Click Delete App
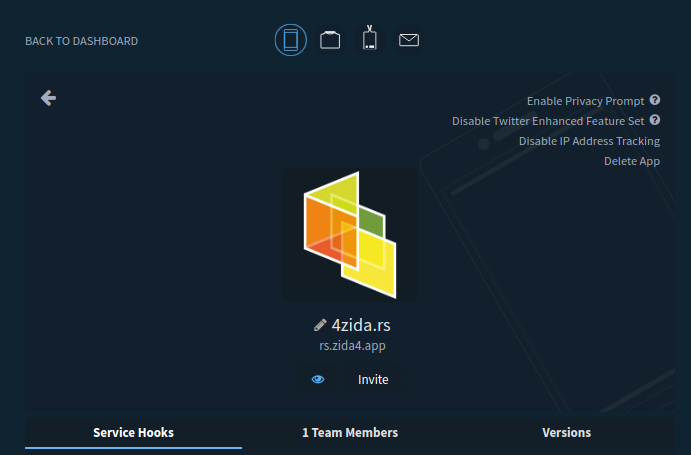This screenshot has width=691, height=455. pos(632,161)
